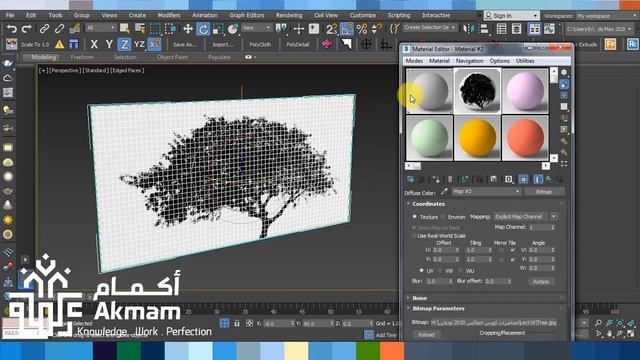Activate the Select and Move tool
Screen dimensions: 640x360
click(x=188, y=29)
